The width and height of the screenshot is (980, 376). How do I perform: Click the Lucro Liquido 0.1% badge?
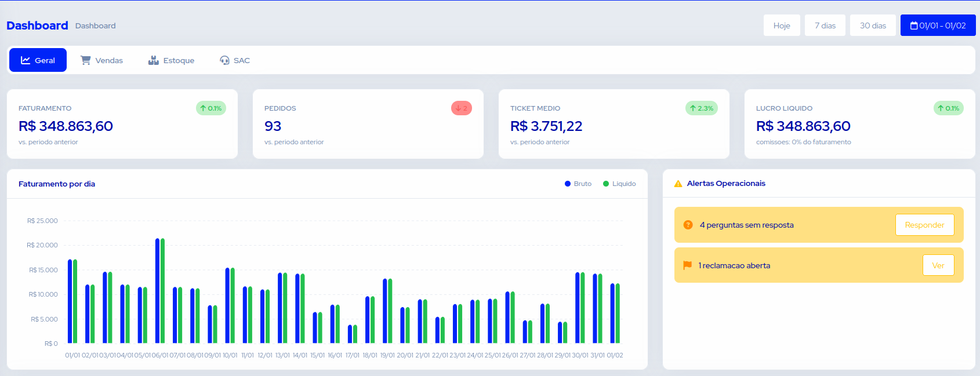[x=949, y=108]
